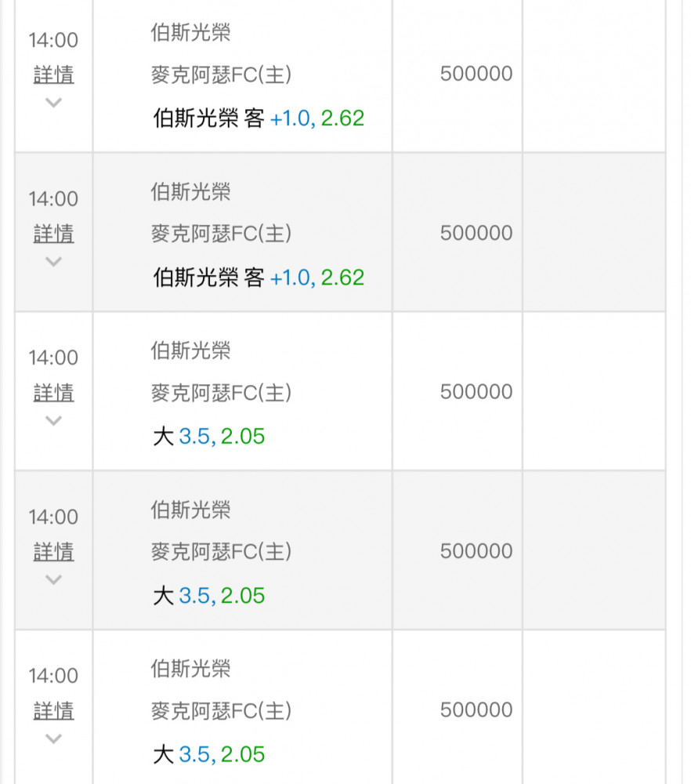Open 詳情 link in the second bet row
This screenshot has height=784, width=691.
[x=53, y=234]
